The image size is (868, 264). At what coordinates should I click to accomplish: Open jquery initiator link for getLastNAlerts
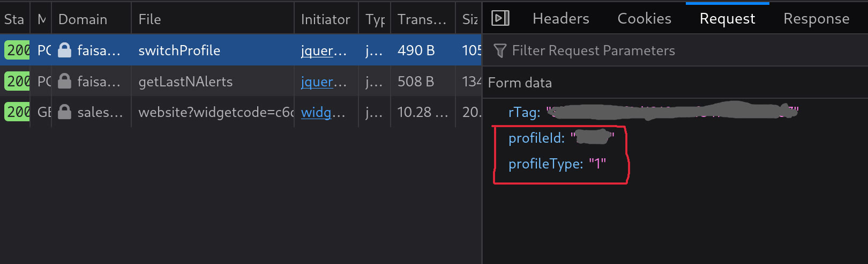point(324,82)
